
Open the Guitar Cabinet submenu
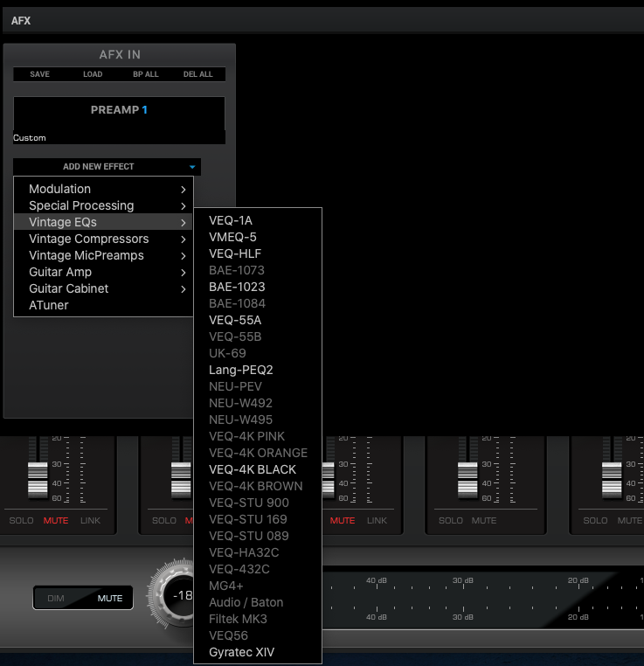(x=103, y=288)
